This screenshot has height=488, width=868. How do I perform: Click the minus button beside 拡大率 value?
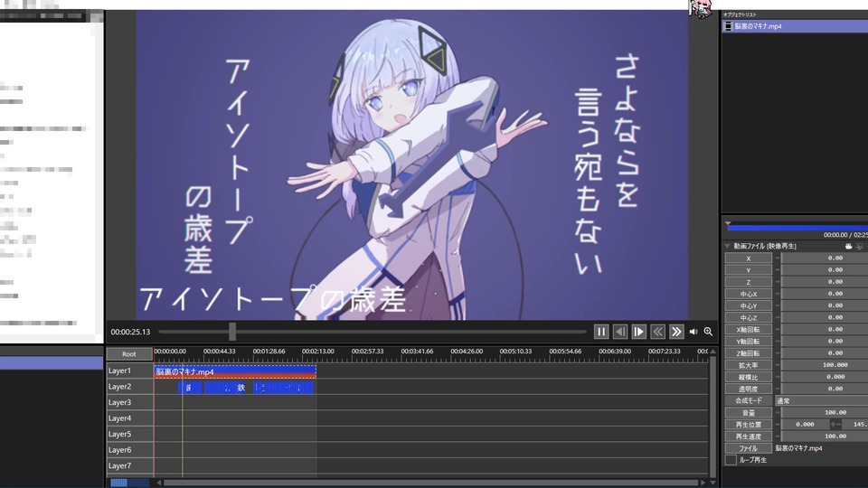coord(778,365)
